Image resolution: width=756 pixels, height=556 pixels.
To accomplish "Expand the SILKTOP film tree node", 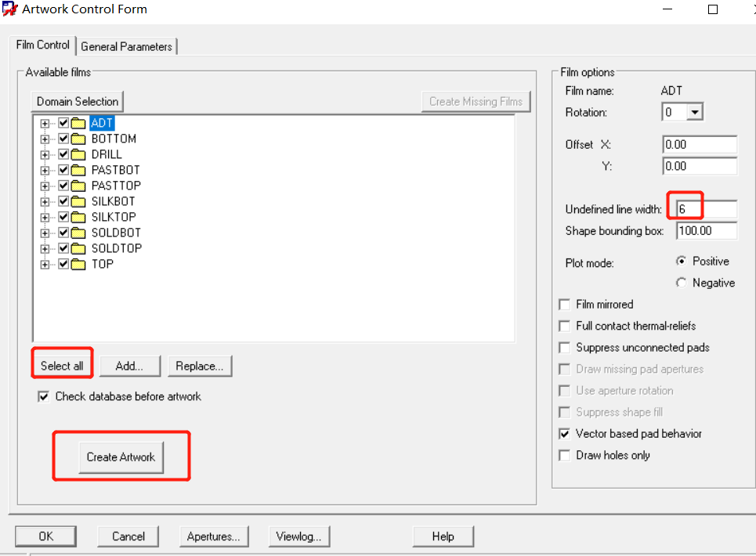I will (45, 218).
